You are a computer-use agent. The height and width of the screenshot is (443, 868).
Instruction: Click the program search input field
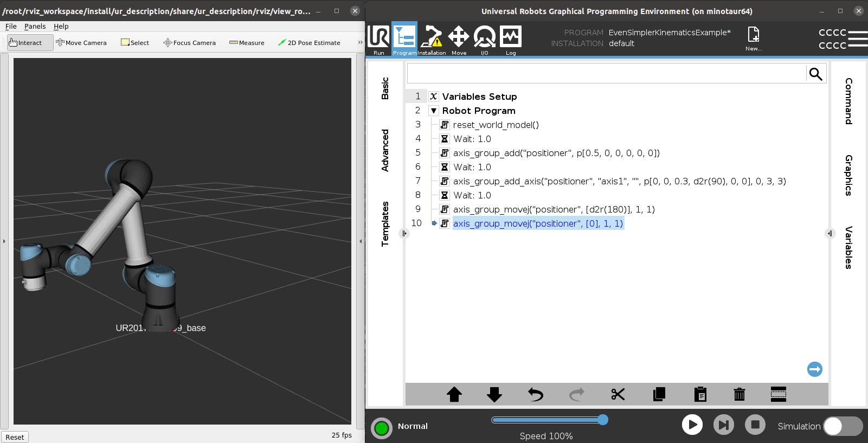pyautogui.click(x=606, y=74)
